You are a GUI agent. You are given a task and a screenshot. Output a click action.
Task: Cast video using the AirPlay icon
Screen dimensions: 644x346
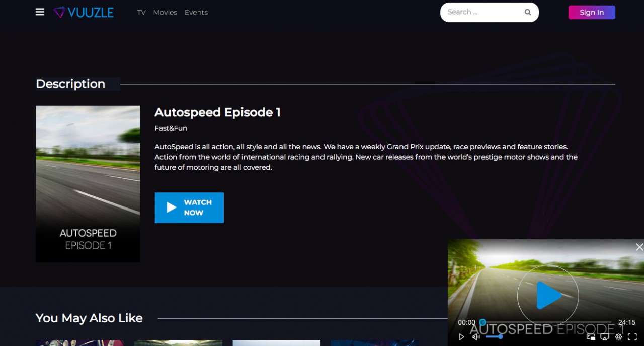[x=605, y=337]
